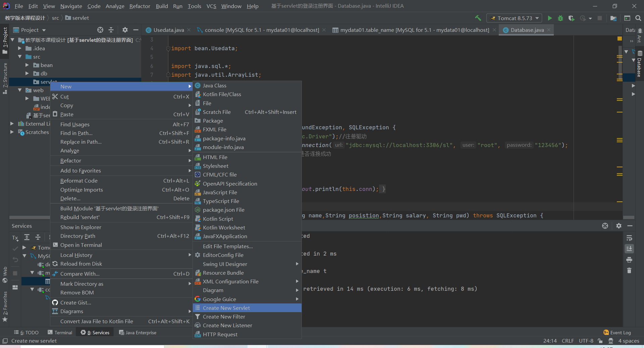The image size is (644, 348).
Task: Clear console output with trash icon
Action: tap(629, 270)
